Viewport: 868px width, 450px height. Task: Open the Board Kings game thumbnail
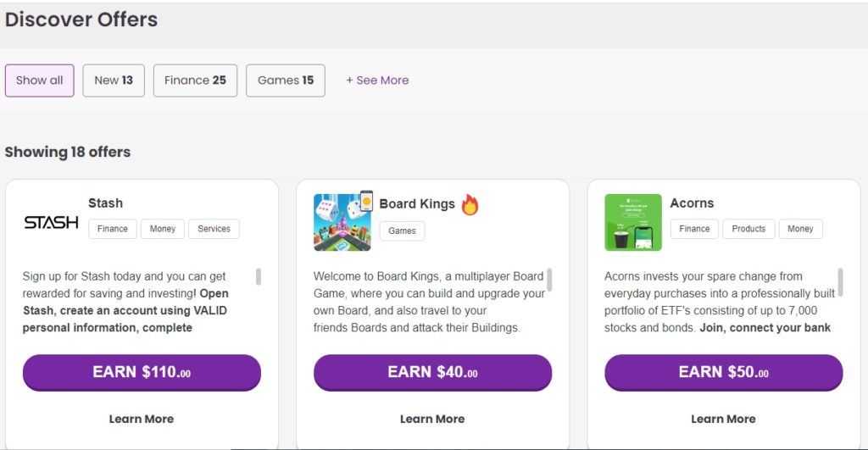(342, 222)
